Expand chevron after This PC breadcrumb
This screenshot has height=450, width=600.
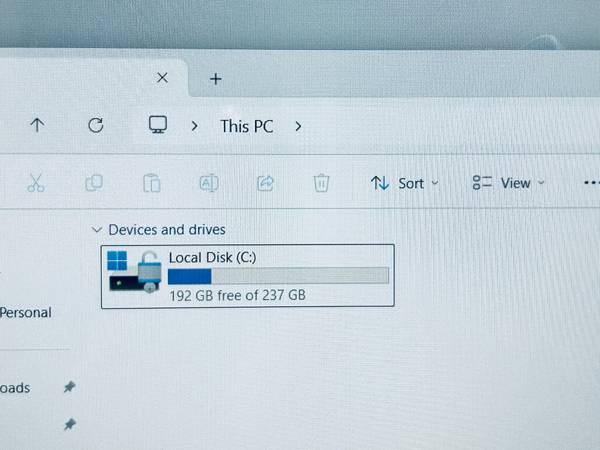pos(298,126)
